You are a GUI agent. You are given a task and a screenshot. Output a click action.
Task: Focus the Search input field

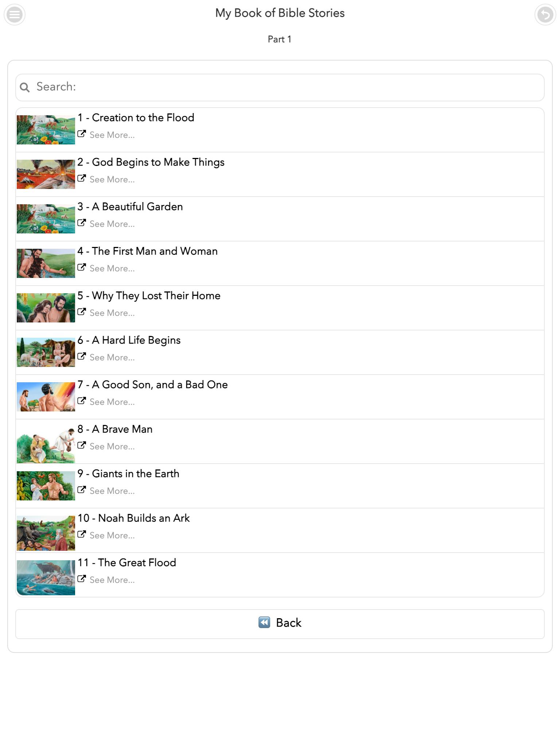pos(280,88)
